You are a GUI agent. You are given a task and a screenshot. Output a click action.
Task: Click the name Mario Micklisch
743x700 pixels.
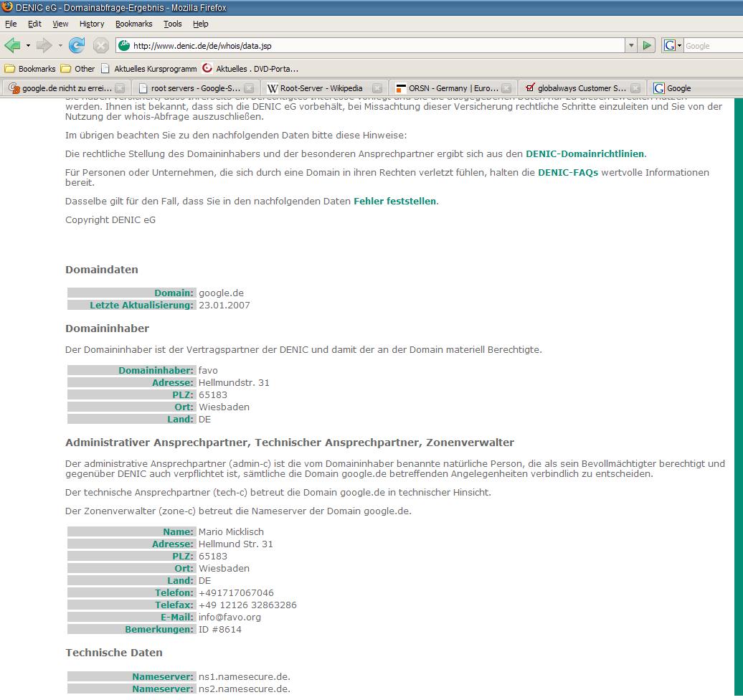[x=231, y=531]
